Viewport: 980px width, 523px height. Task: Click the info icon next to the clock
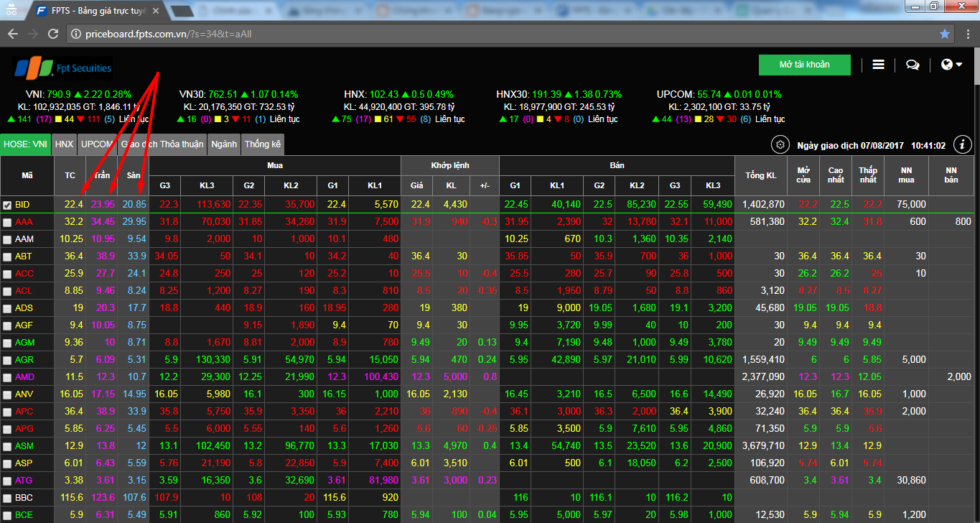coord(962,145)
